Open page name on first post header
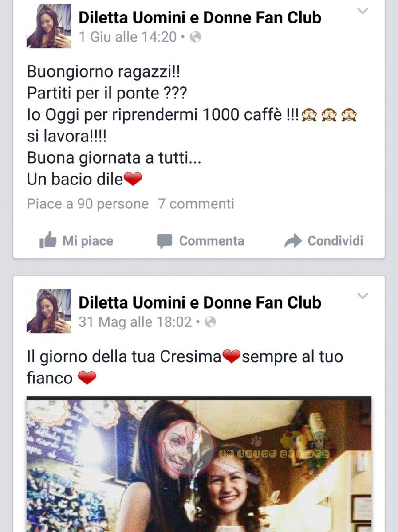This screenshot has width=398, height=532. coord(200,18)
